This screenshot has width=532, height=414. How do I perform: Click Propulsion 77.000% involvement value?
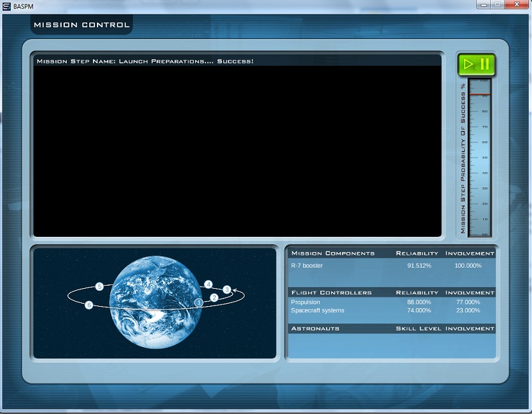[468, 302]
